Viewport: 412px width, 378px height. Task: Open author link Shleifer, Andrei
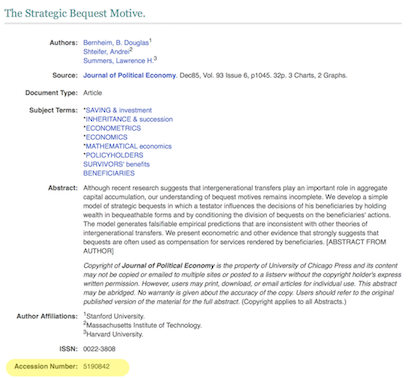click(106, 52)
